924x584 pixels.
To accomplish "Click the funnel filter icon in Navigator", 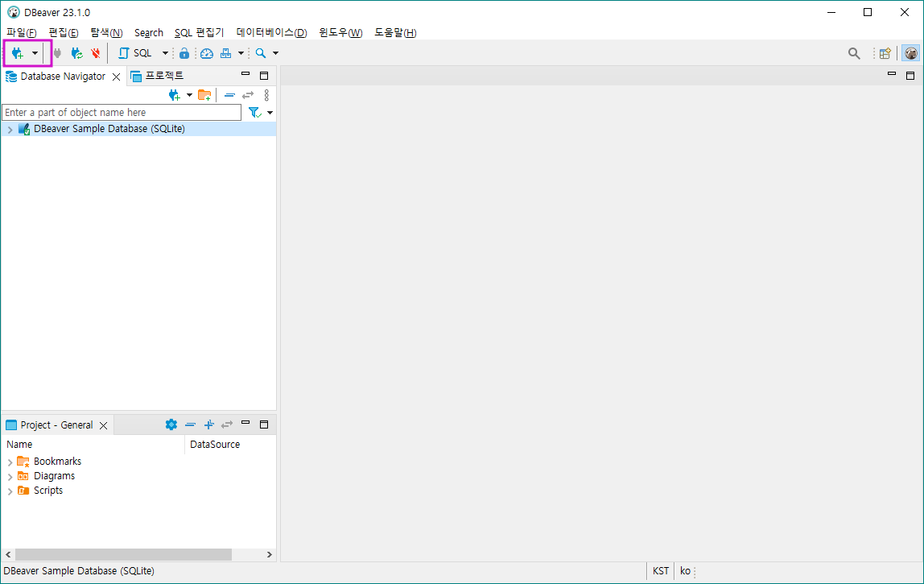I will pos(254,113).
